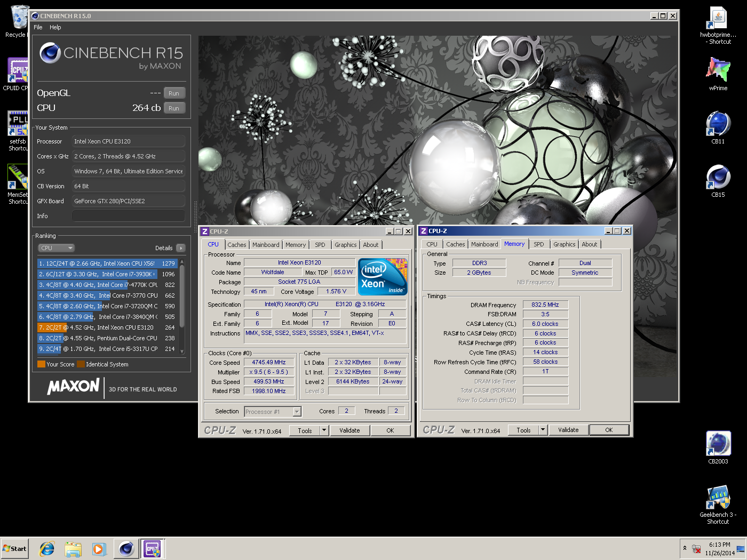747x560 pixels.
Task: Switch to Mainboard tab in the left CPU-Z window
Action: point(266,245)
